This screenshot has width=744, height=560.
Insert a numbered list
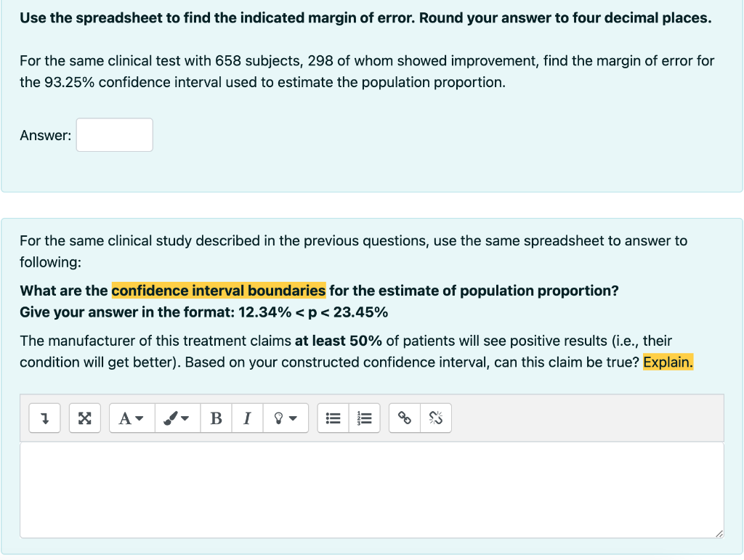click(x=365, y=418)
